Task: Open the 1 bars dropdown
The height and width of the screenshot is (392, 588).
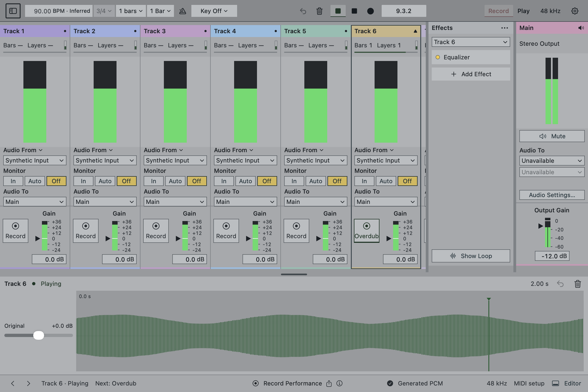Action: pos(131,11)
